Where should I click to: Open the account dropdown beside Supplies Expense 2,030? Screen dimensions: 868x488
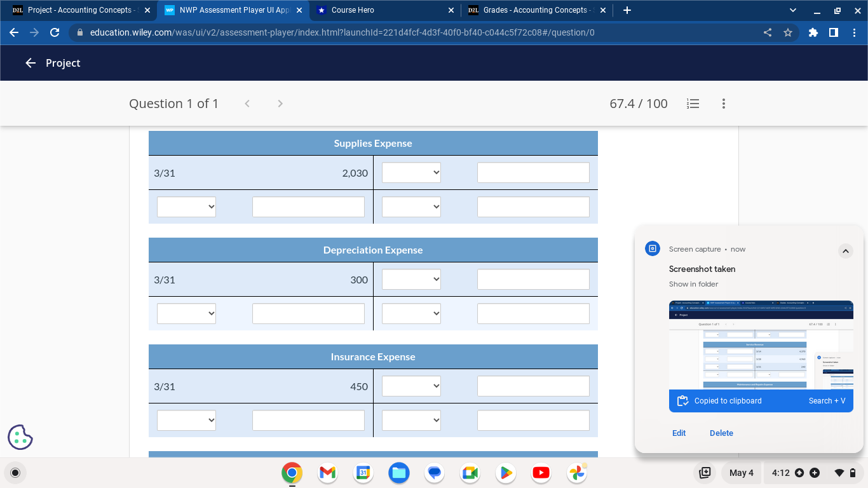411,172
